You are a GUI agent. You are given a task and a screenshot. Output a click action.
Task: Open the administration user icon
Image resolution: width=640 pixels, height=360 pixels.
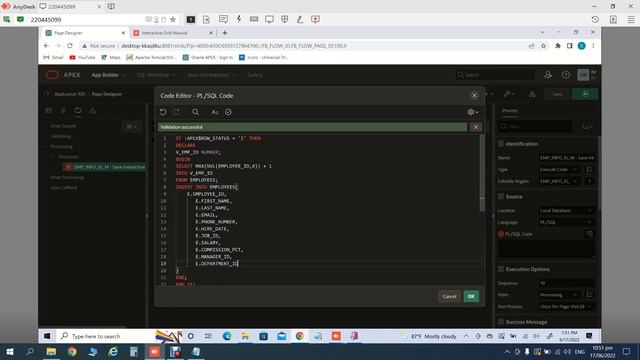[548, 75]
